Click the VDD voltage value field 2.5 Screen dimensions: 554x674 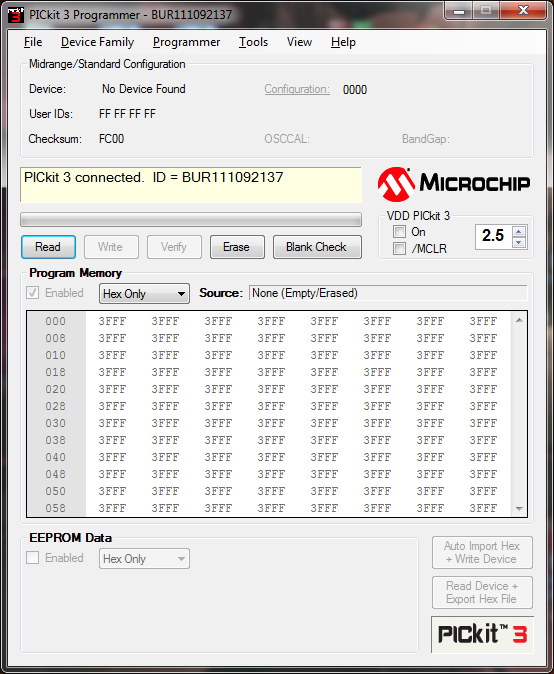point(494,236)
